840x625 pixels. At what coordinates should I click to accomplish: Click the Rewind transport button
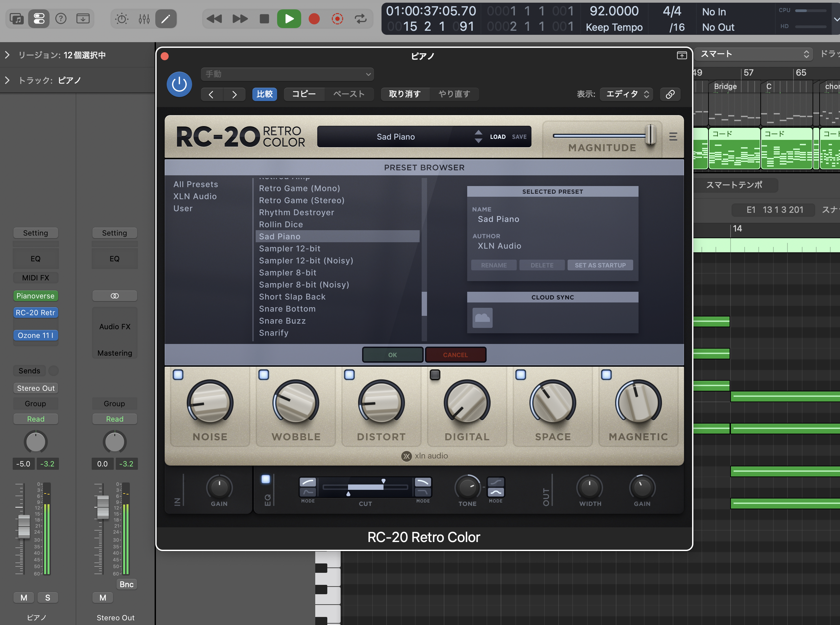point(214,18)
